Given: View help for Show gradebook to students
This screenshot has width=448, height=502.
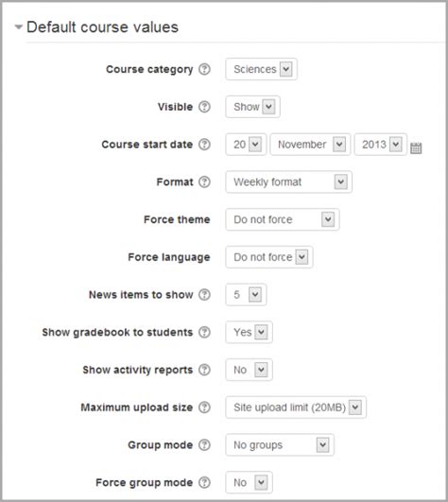Looking at the screenshot, I should pyautogui.click(x=204, y=332).
